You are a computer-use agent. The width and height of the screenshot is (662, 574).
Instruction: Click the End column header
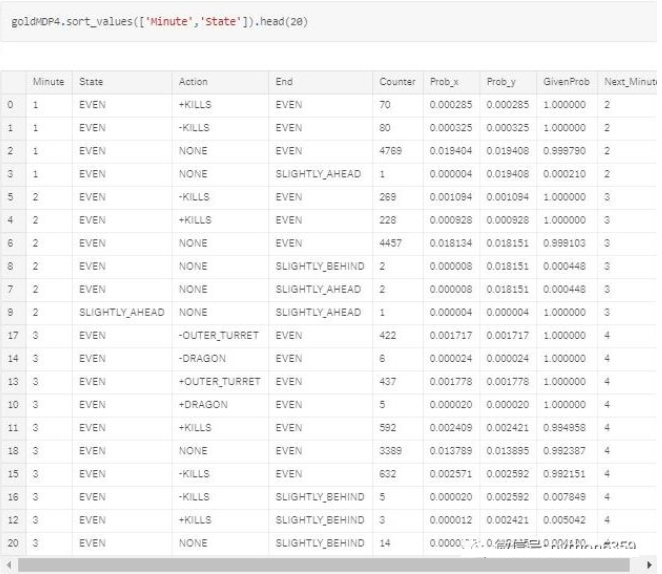(x=284, y=82)
